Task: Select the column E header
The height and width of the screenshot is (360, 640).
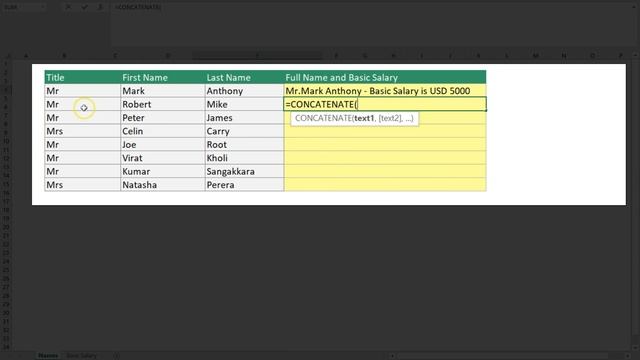Action: pos(257,56)
